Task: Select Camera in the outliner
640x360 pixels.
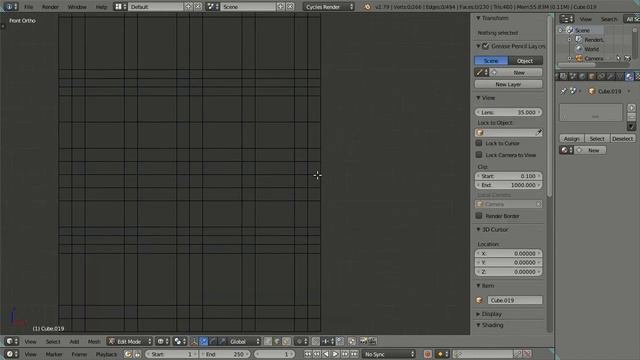Action: click(x=593, y=58)
